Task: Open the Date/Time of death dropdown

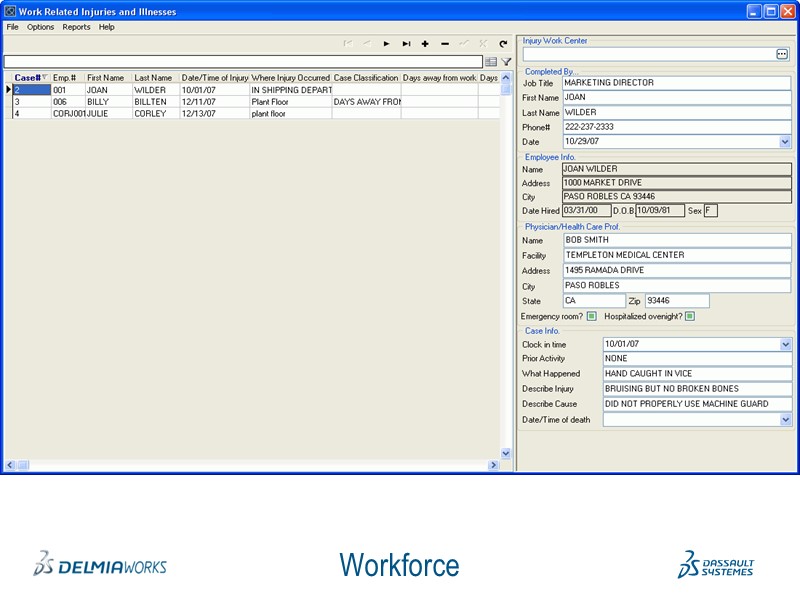Action: pos(782,419)
